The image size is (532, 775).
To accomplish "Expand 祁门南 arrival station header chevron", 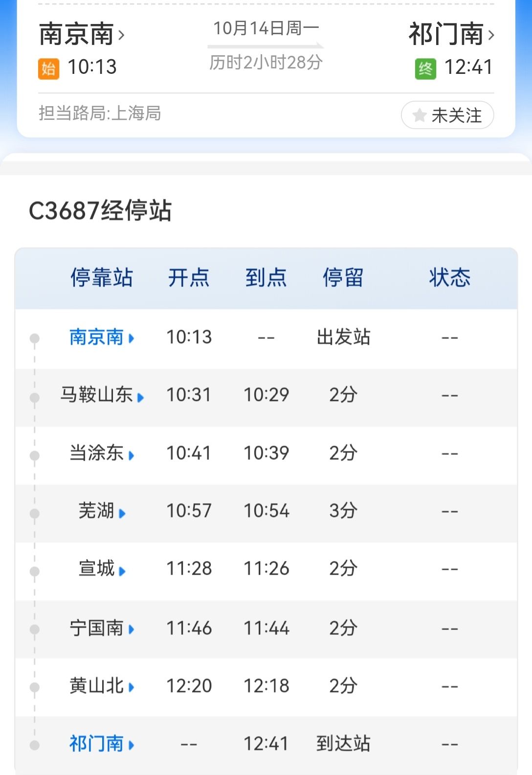I will click(491, 35).
